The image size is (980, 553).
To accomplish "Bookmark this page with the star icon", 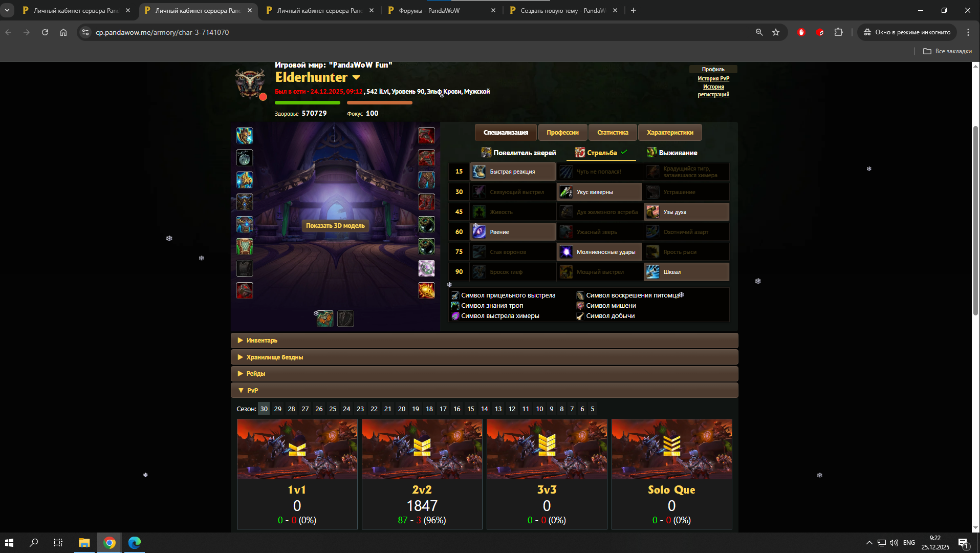I will 776,32.
